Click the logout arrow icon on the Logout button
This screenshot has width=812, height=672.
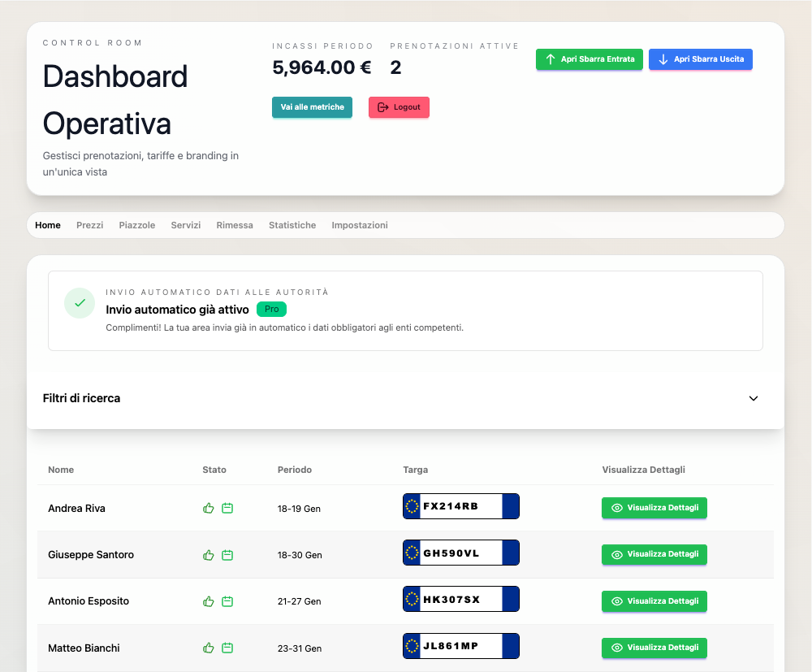pyautogui.click(x=380, y=106)
